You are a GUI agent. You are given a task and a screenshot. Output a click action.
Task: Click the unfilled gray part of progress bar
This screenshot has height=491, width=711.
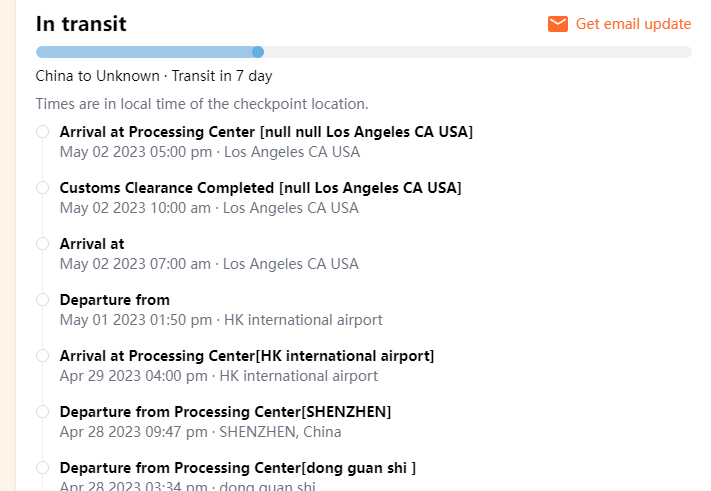[x=476, y=52]
